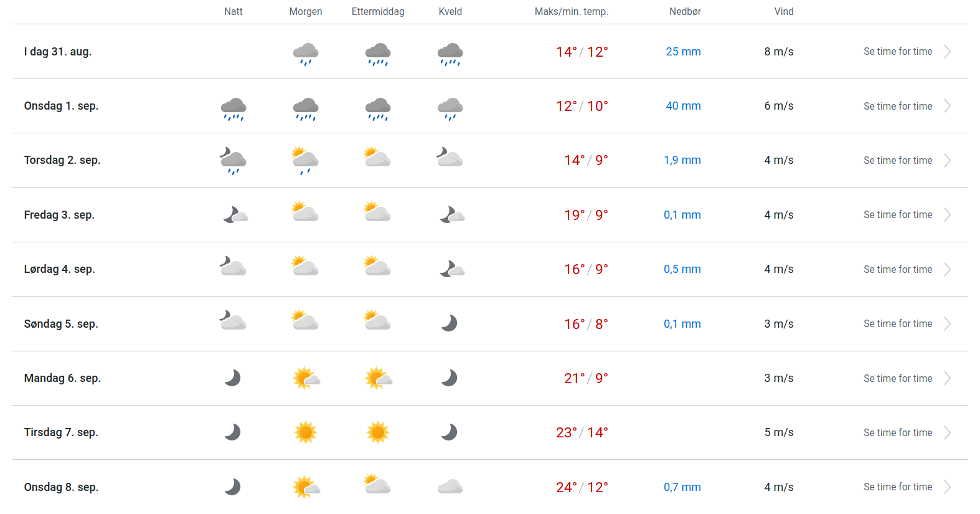Click Torsdag morning sun-and-rain icon
The image size is (980, 514).
306,161
